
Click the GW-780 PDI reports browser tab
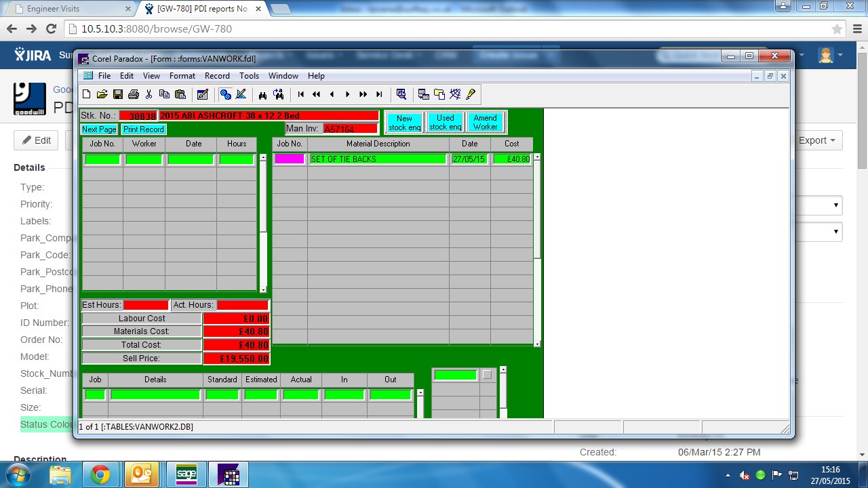click(x=202, y=9)
